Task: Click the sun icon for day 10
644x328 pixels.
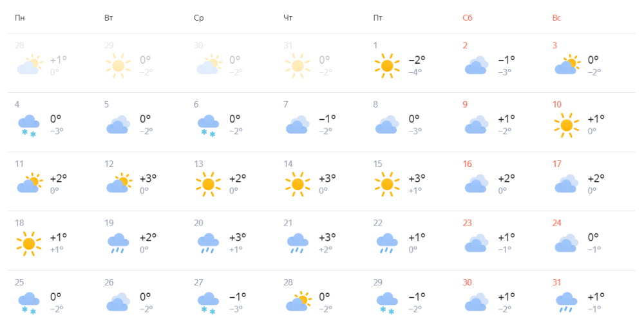Action: click(566, 125)
